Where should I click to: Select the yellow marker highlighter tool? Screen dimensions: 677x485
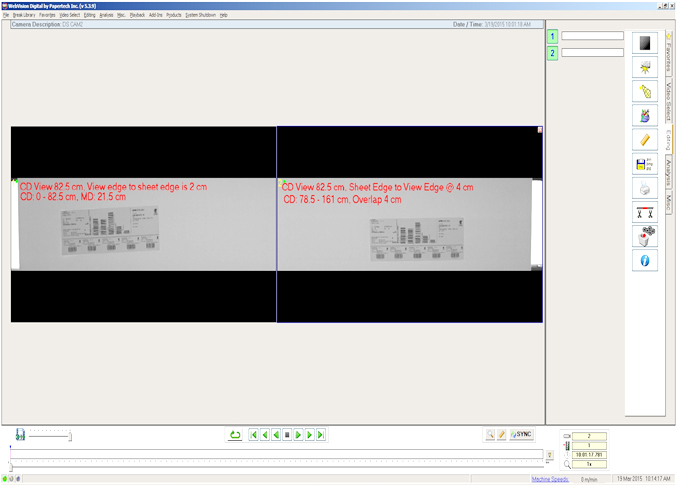pos(645,91)
